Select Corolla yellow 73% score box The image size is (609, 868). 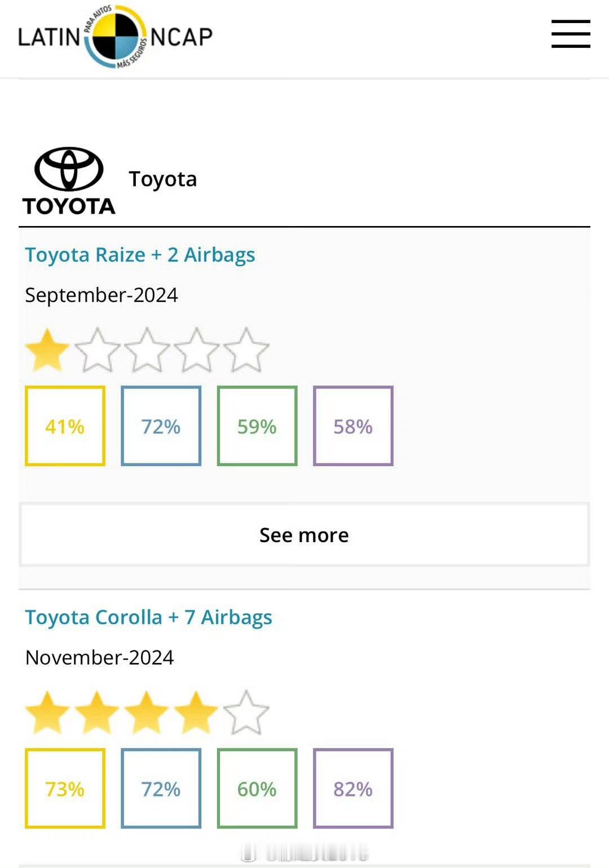tap(65, 789)
